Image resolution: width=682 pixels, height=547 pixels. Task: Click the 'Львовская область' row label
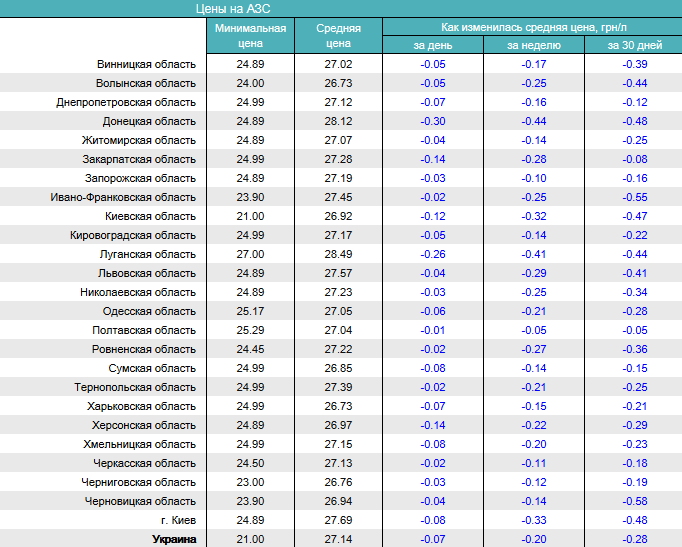coord(147,273)
